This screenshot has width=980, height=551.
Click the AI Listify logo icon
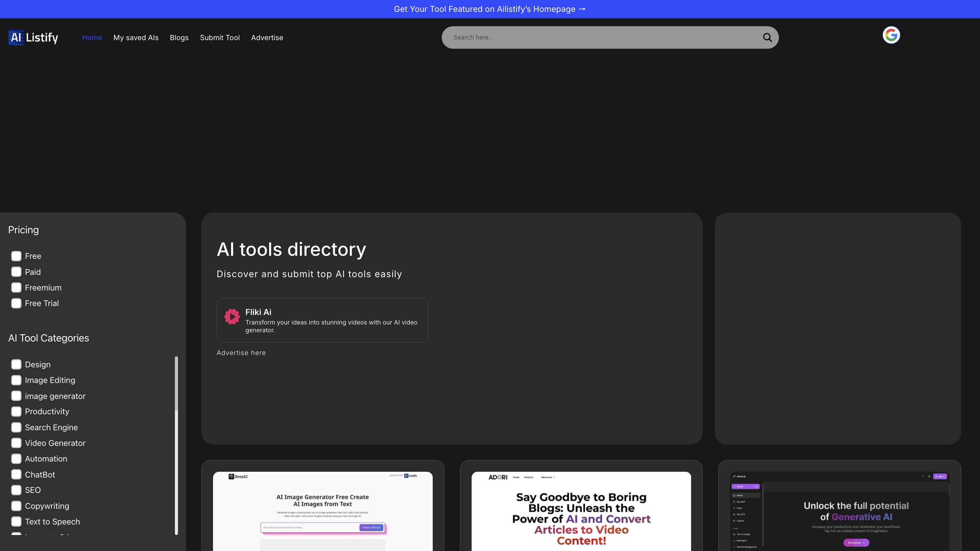[15, 37]
